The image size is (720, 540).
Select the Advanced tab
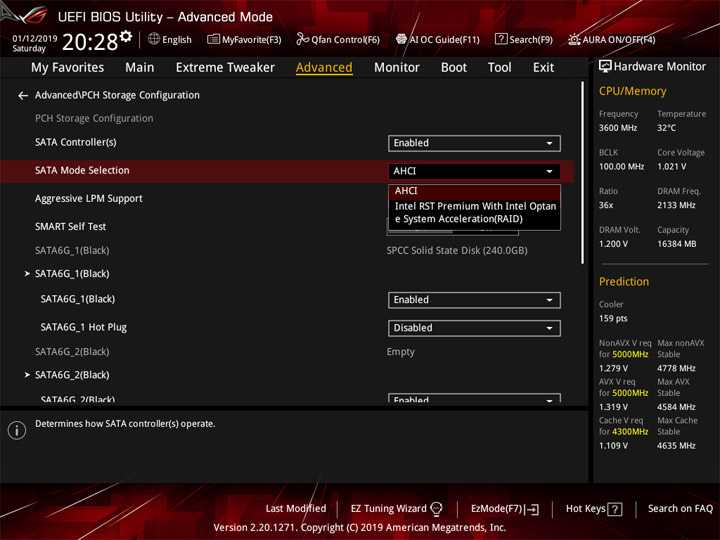click(x=324, y=68)
